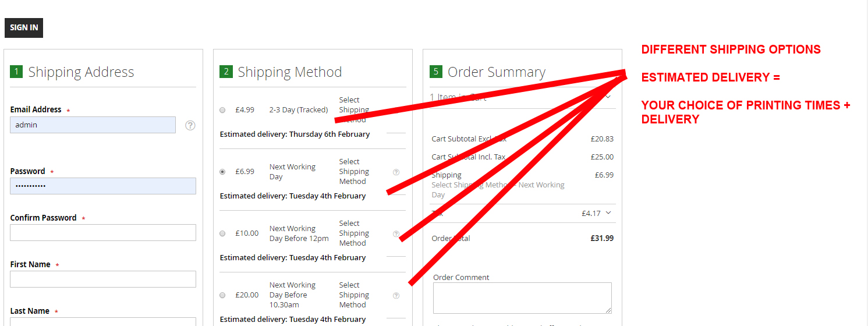Select the £4.99 2-3 Day Tracked shipping option
This screenshot has height=326, width=868.
pyautogui.click(x=222, y=110)
